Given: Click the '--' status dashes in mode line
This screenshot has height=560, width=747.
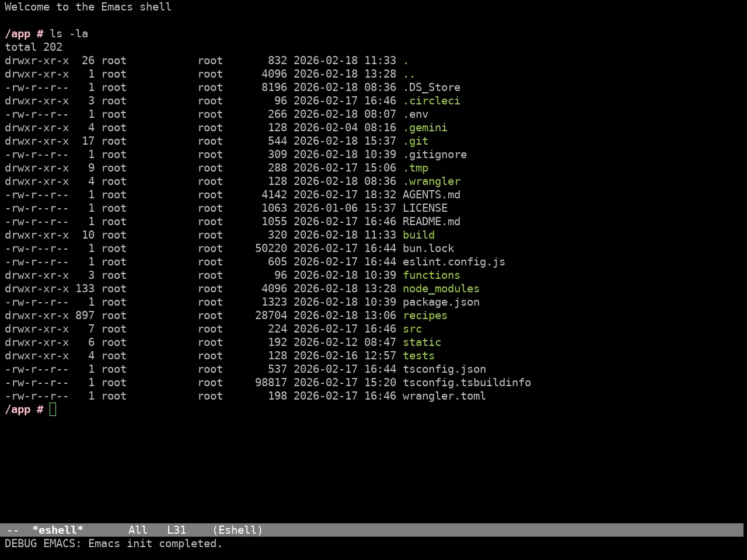Looking at the screenshot, I should pos(13,530).
